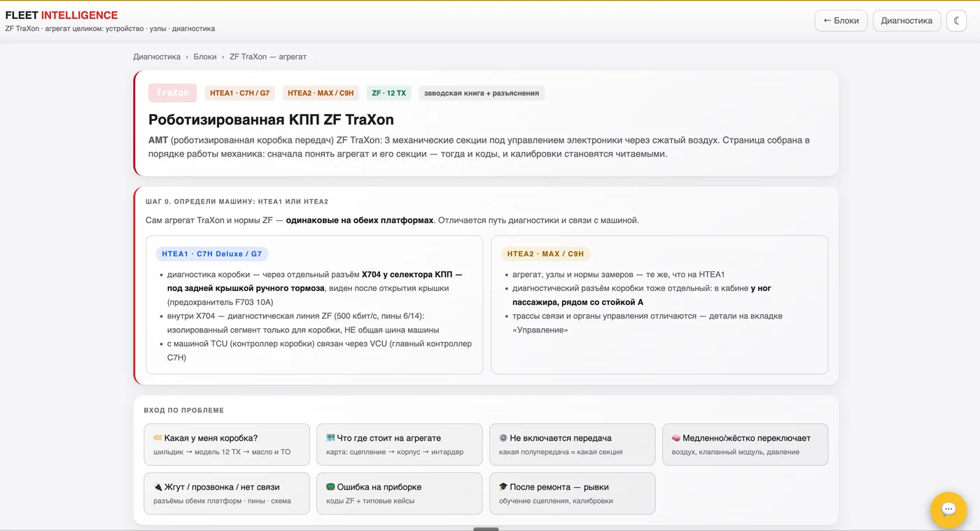Click the display icon on 'Ошибка на приборке'
Viewport: 980px width, 531px height.
point(330,487)
